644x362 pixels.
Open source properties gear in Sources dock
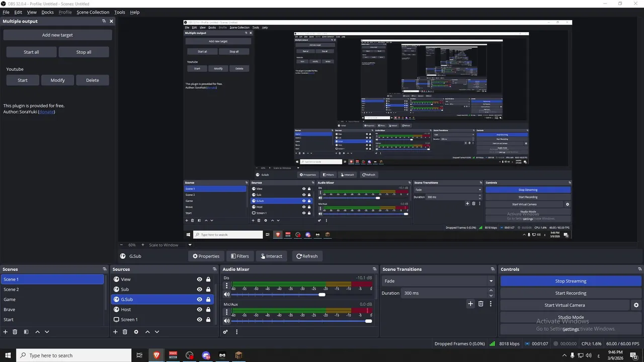[x=136, y=332]
